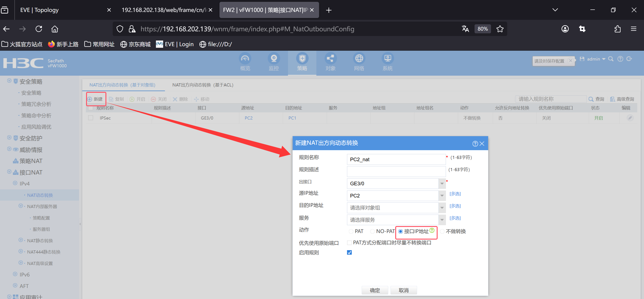Viewport: 644px width, 299px height.
Task: Click the help question icon in dialog header
Action: (475, 144)
